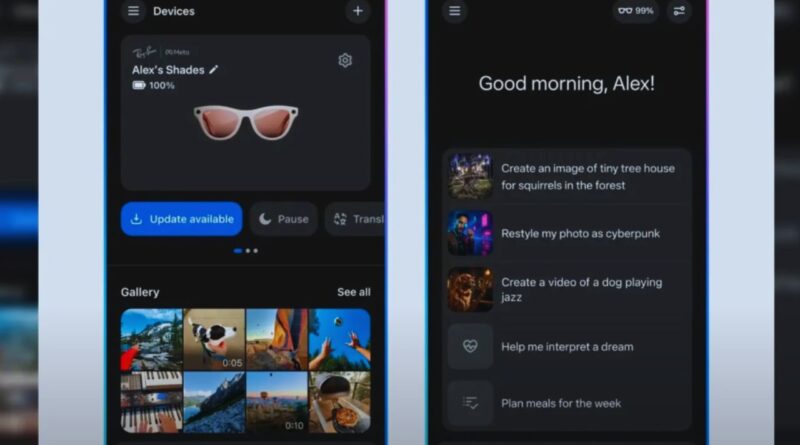
Task: Tap the glasses 99% battery status
Action: pos(635,11)
